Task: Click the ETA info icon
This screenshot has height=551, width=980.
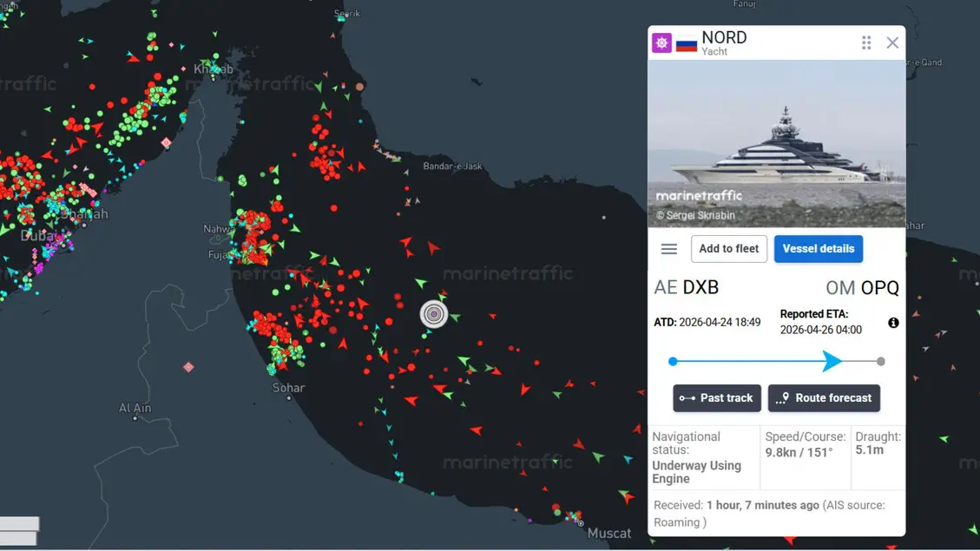Action: click(893, 323)
